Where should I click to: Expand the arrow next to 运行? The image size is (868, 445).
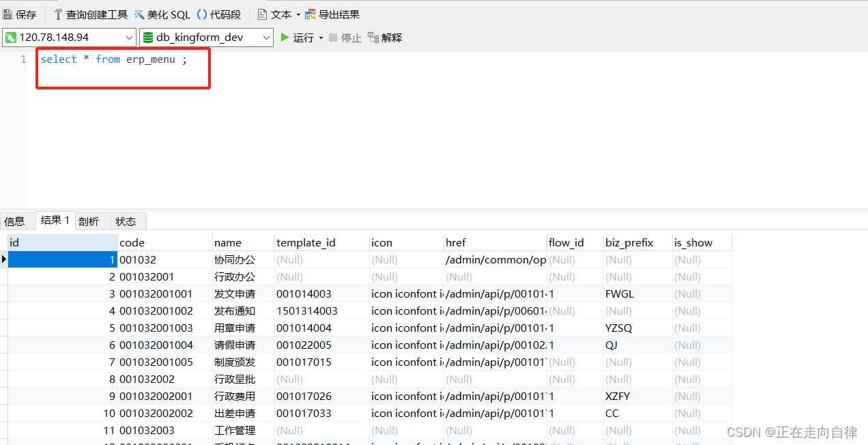[x=321, y=38]
